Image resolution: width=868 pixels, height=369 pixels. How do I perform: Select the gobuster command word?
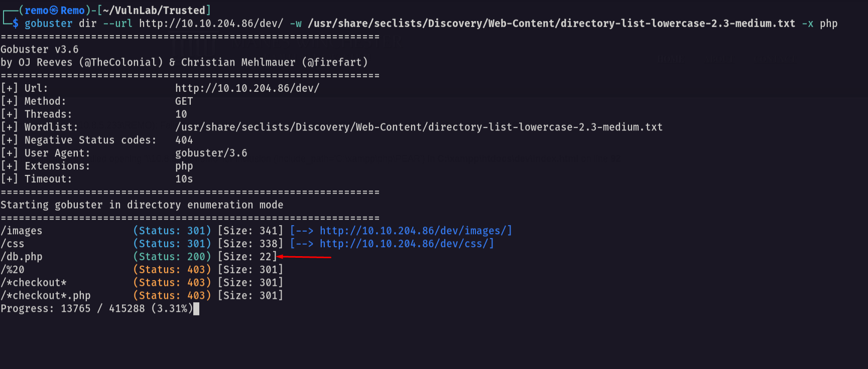pyautogui.click(x=49, y=24)
